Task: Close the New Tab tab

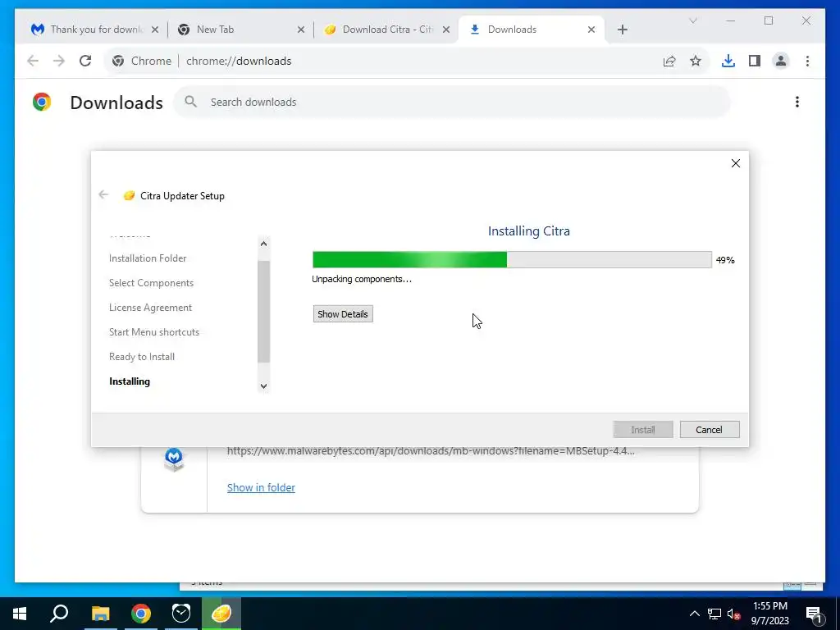Action: (x=300, y=30)
